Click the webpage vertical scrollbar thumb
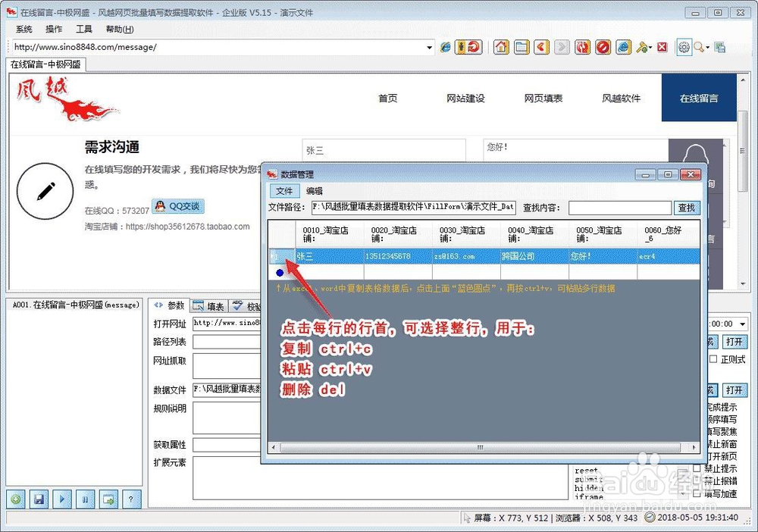Viewport: 758px width, 532px height. [x=743, y=151]
